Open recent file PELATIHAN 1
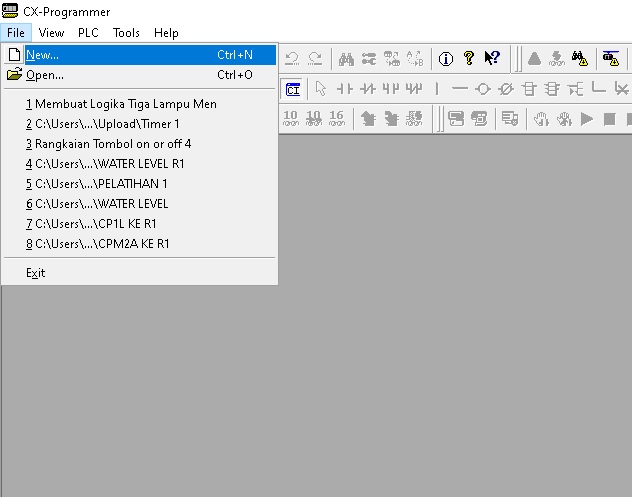The width and height of the screenshot is (632, 497). click(140, 184)
